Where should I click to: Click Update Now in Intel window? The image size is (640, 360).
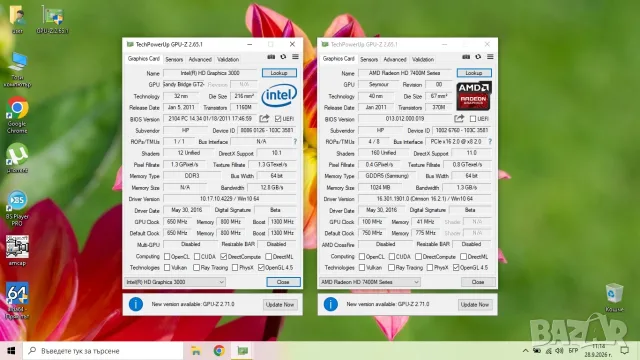click(x=280, y=304)
